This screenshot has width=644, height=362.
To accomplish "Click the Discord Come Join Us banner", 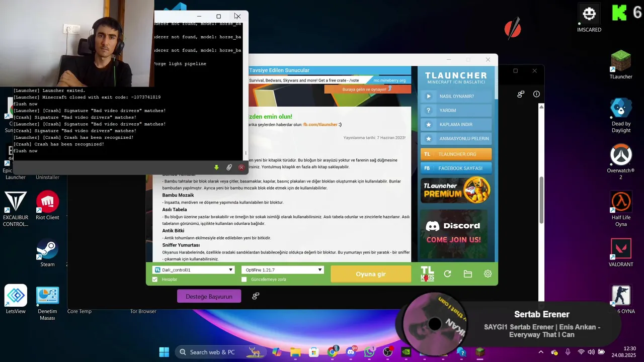I will [455, 233].
